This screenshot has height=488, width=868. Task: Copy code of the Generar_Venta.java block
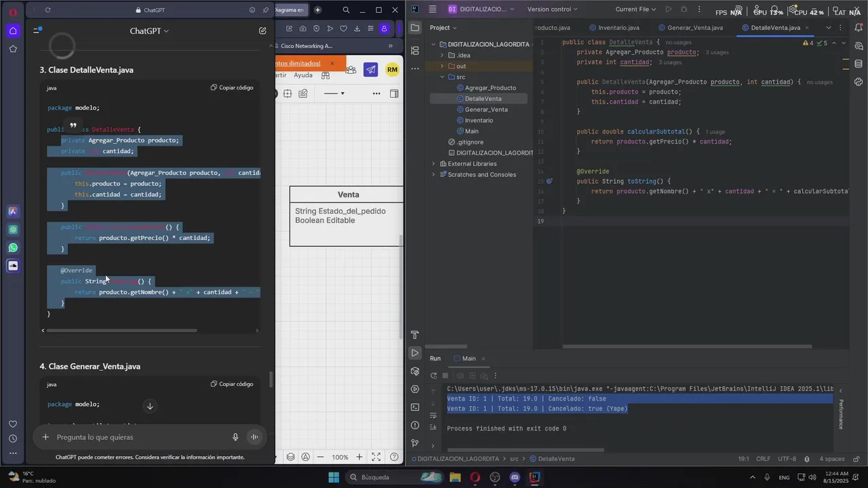pyautogui.click(x=232, y=384)
